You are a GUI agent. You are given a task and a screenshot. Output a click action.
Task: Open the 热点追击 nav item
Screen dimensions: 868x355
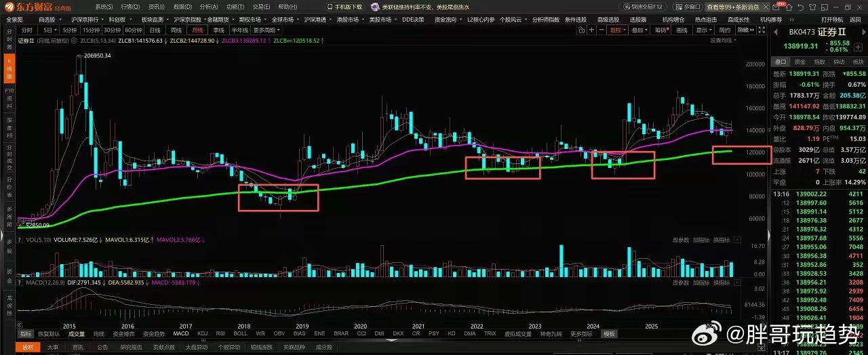click(x=706, y=20)
